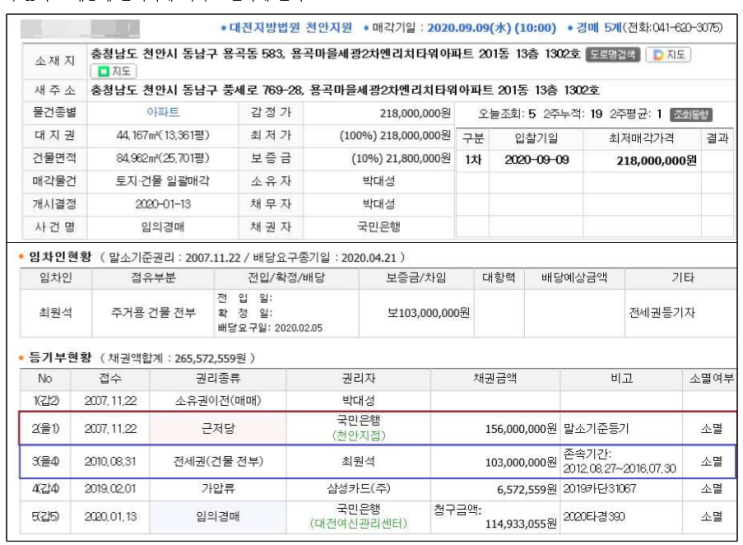Click the 임차인현황 section heading
Viewport: 743px width, 545px height.
pyautogui.click(x=60, y=257)
